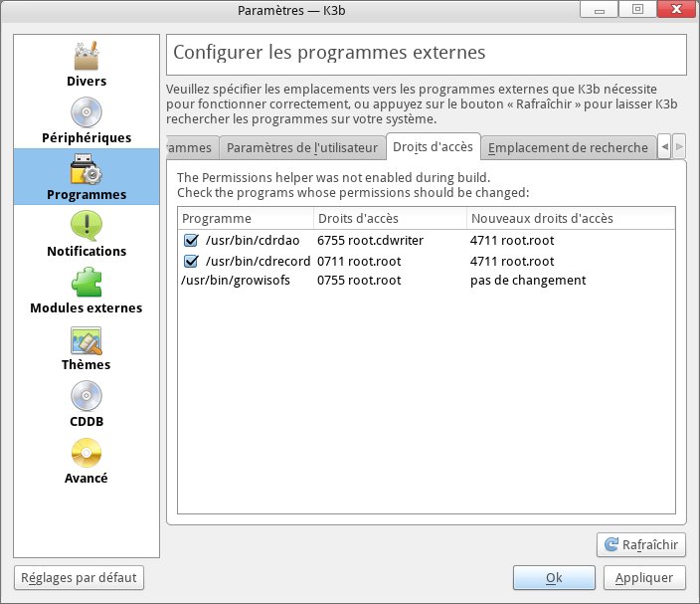Open the Avancé golden disc icon
The image size is (700, 604).
pos(87,453)
